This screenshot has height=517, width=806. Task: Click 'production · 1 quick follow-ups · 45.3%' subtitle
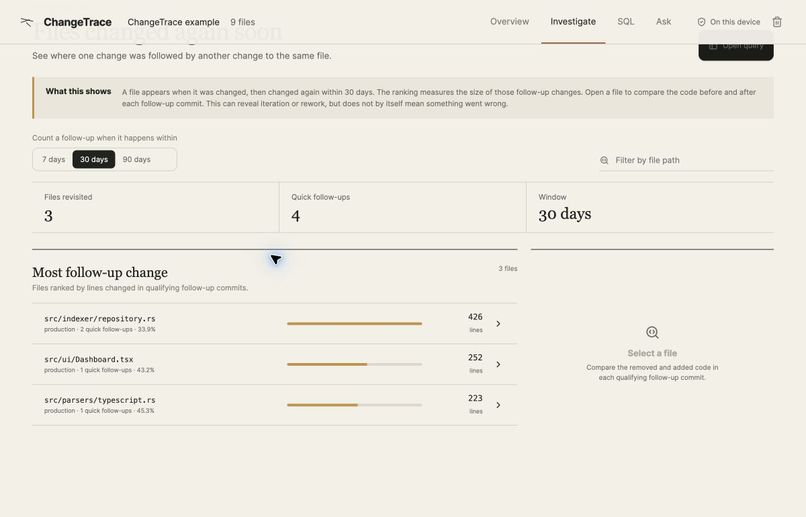(99, 411)
